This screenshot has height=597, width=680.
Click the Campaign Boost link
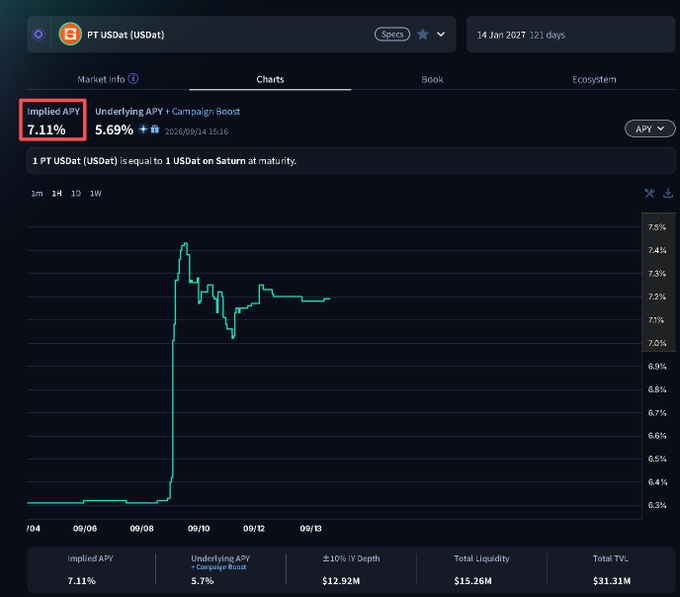pos(206,111)
